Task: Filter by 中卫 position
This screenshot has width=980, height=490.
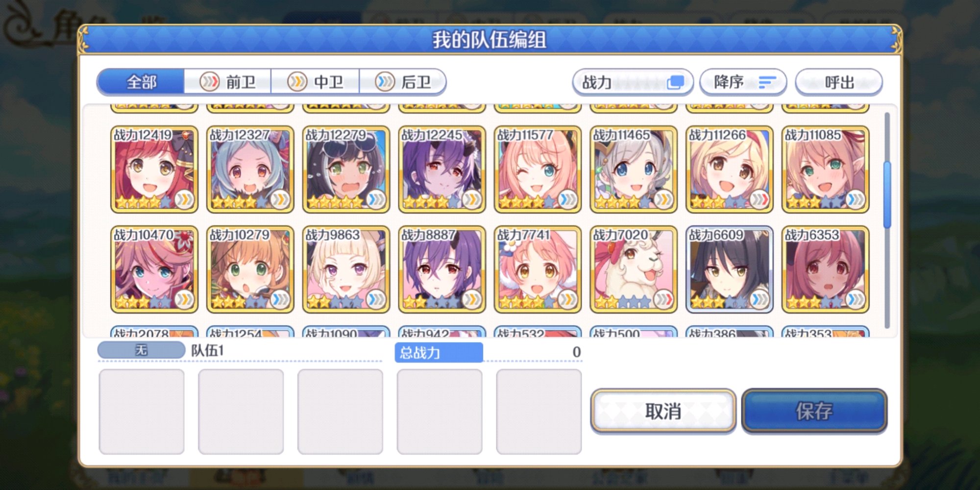Action: (315, 82)
